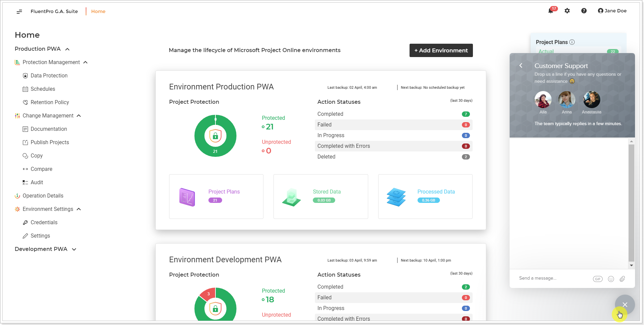The height and width of the screenshot is (325, 644).
Task: Open settings gear in top bar
Action: click(x=567, y=11)
